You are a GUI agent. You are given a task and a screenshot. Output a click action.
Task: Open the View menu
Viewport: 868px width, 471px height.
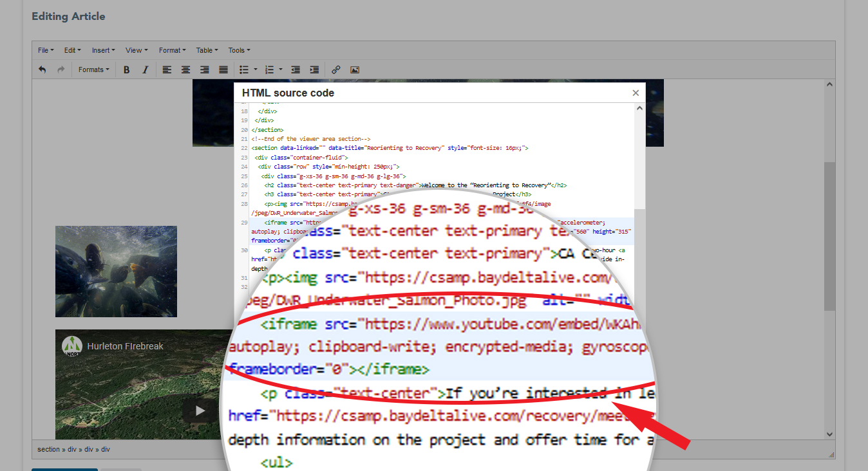click(x=137, y=50)
